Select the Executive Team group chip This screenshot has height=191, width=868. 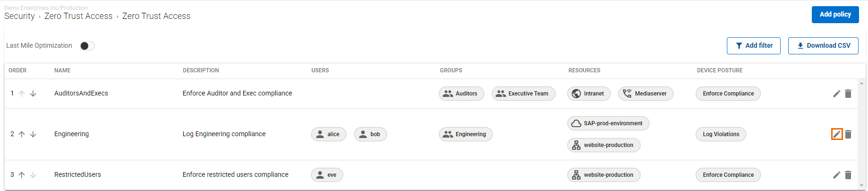tap(523, 94)
